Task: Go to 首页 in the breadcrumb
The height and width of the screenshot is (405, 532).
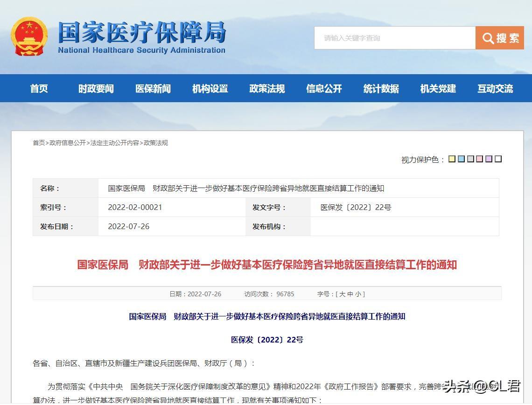Action: click(39, 143)
